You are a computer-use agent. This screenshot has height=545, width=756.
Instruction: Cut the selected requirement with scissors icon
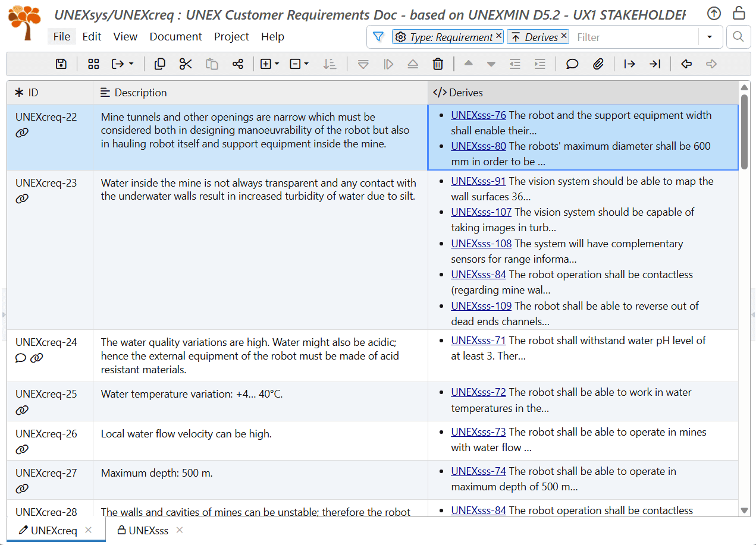pos(185,64)
